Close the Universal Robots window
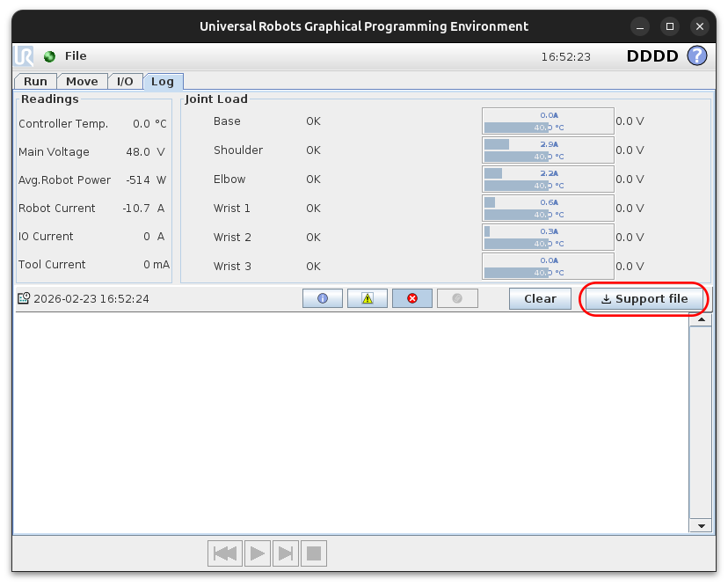Image resolution: width=728 pixels, height=586 pixels. point(700,26)
